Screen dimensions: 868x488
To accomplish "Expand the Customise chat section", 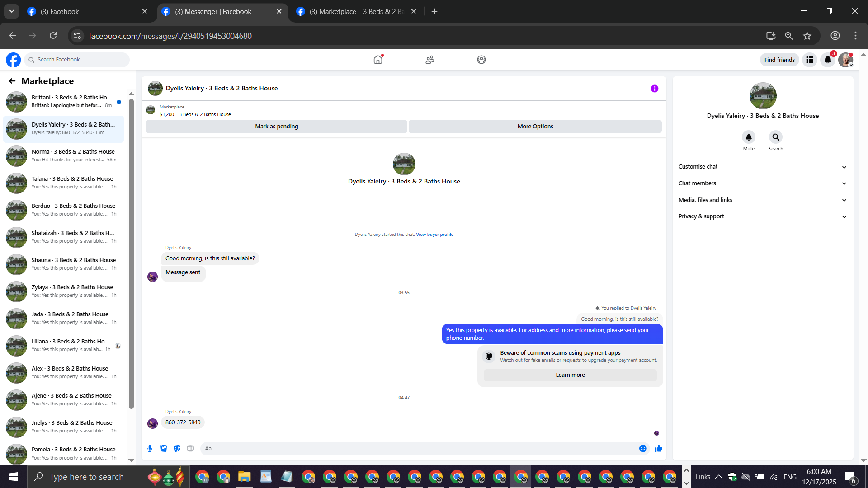I will pos(762,167).
